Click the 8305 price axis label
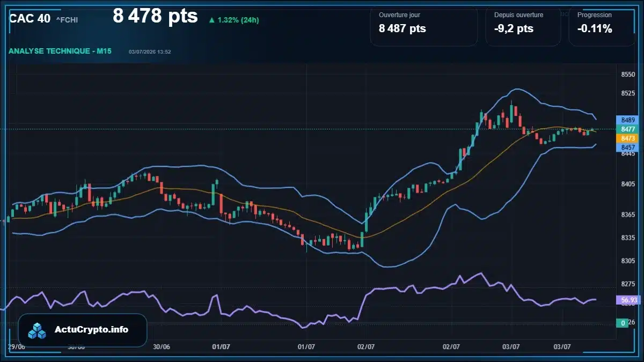The height and width of the screenshot is (362, 644). point(628,261)
